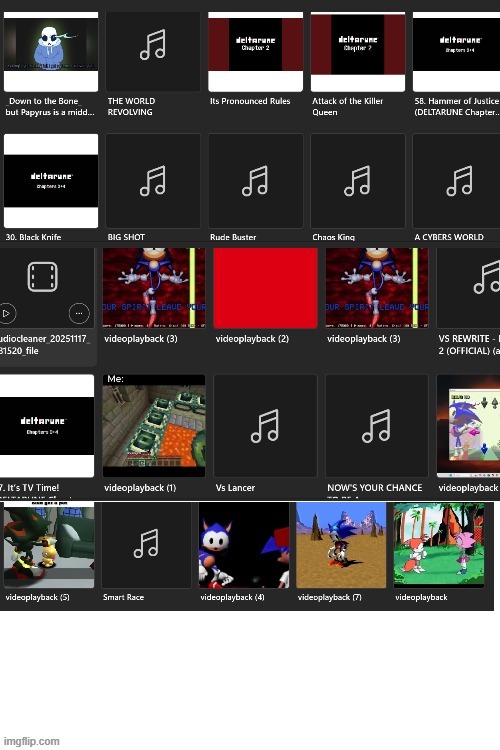Screen dimensions: 500x750
Task: Click the audiocleaner file's film strip icon
Action: (43, 276)
